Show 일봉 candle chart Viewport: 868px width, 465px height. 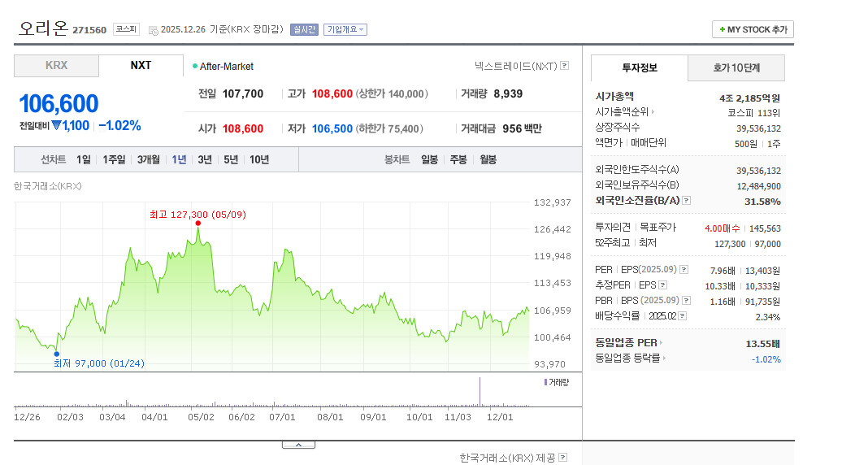click(x=430, y=159)
